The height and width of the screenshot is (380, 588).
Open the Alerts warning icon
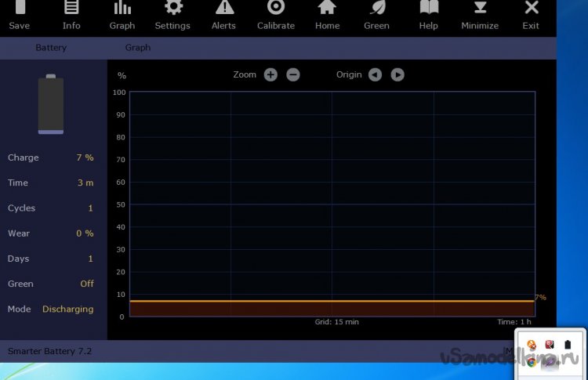pyautogui.click(x=224, y=14)
